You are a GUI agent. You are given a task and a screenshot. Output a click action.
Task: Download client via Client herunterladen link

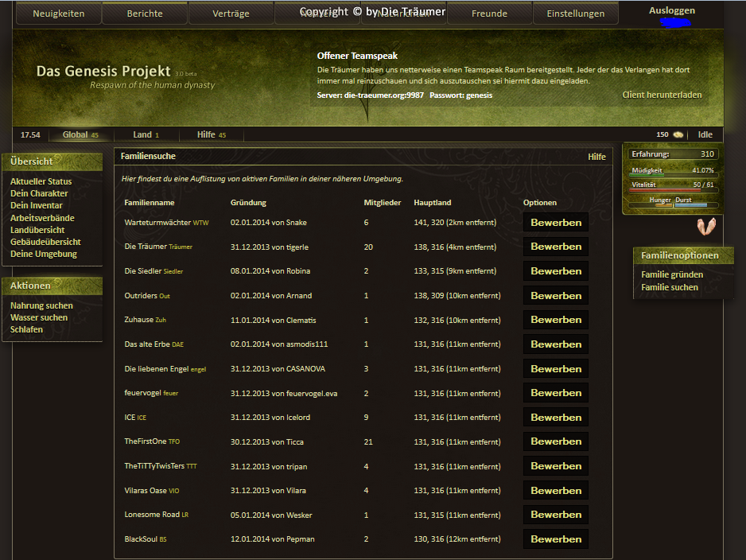click(x=662, y=95)
